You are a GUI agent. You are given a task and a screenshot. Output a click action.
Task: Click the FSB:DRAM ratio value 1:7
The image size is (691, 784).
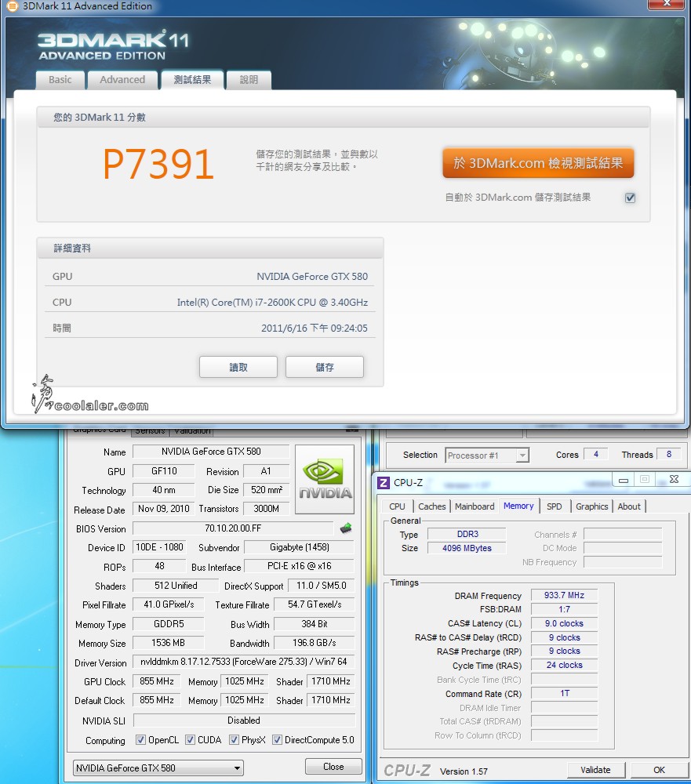pos(565,609)
